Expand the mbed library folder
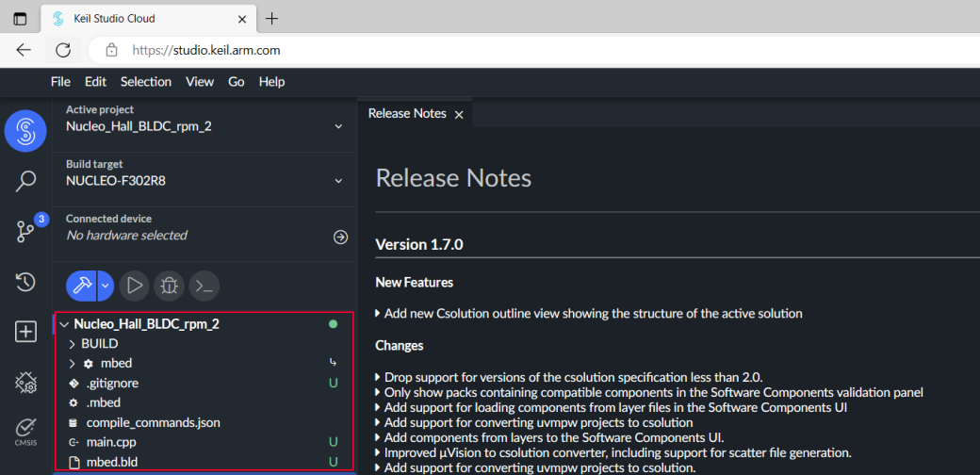Image resolution: width=980 pixels, height=475 pixels. 116,364
